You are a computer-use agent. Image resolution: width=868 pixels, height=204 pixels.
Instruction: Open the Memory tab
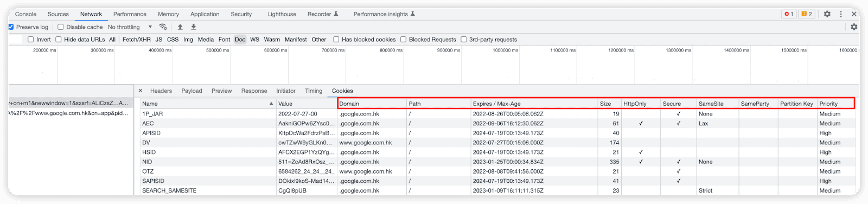(168, 14)
